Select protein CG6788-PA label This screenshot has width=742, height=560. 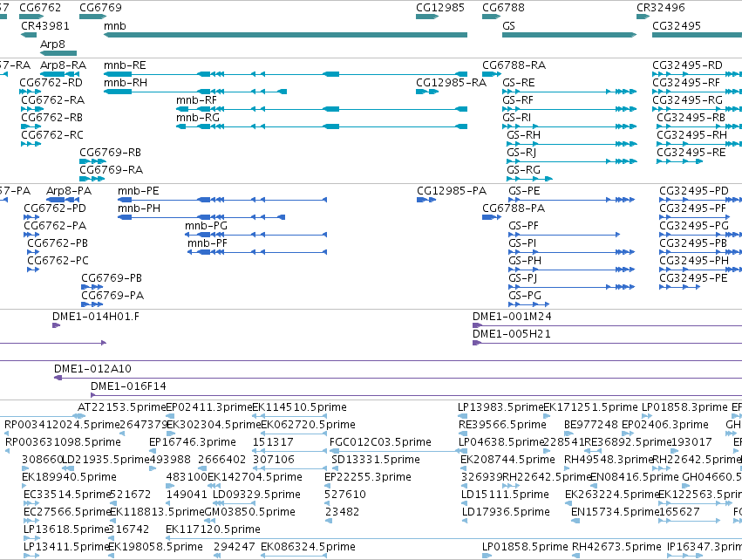tap(514, 208)
